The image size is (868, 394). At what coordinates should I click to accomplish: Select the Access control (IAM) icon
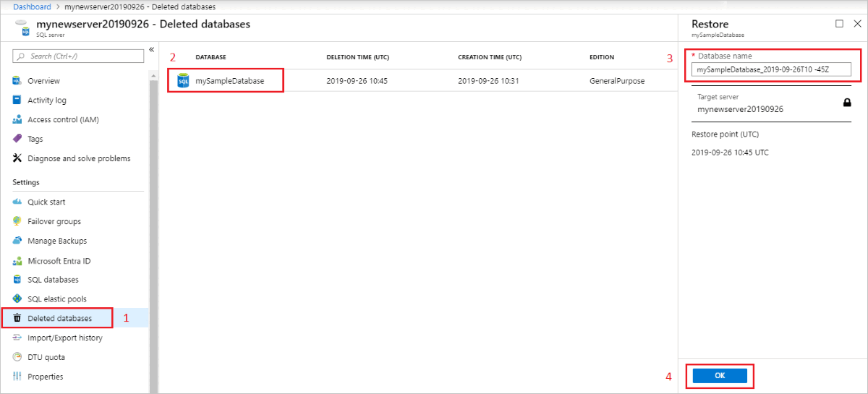tap(17, 120)
